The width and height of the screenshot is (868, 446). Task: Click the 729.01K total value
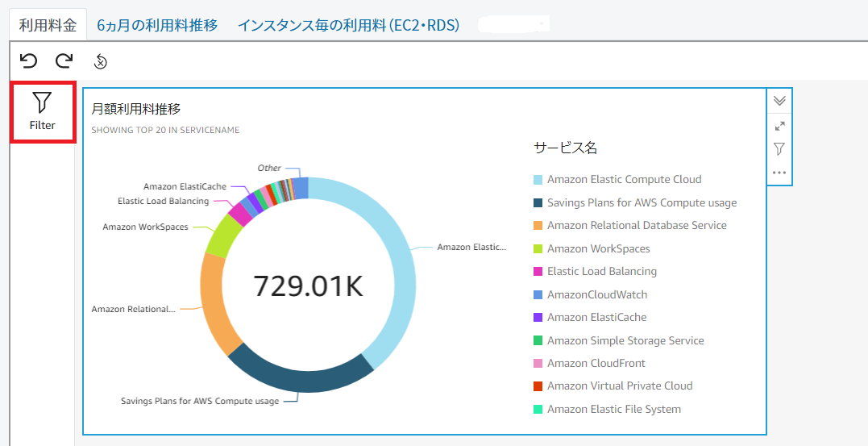309,286
